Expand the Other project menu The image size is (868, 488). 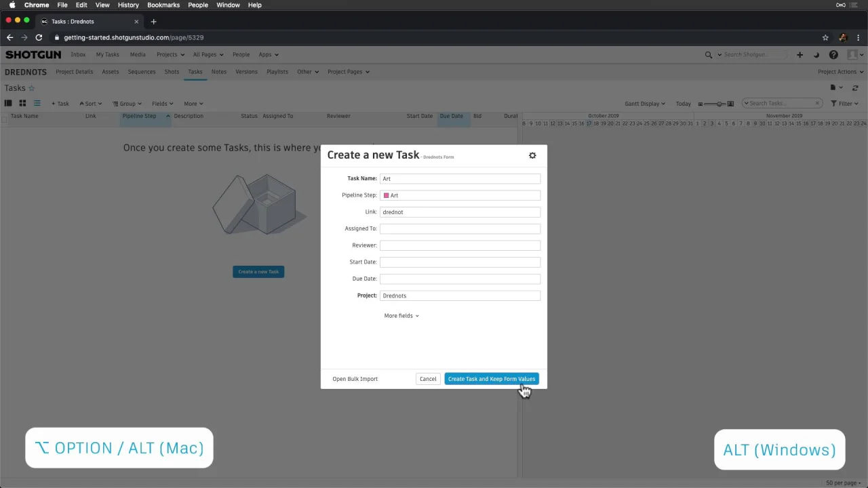(x=308, y=72)
